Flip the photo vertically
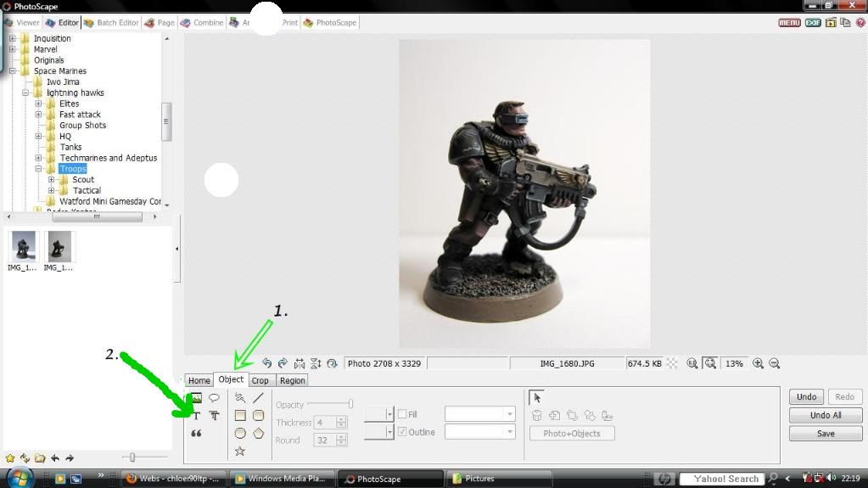Screen dimensions: 868x488 tap(316, 363)
